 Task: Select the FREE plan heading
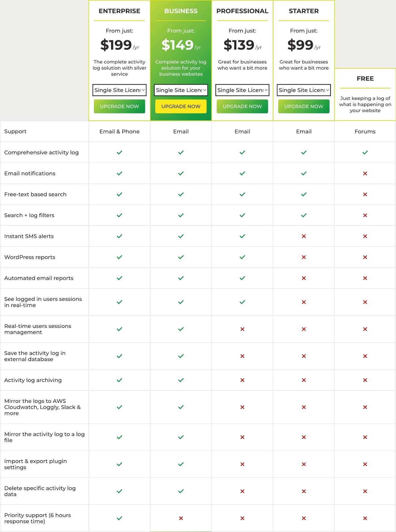tap(365, 79)
